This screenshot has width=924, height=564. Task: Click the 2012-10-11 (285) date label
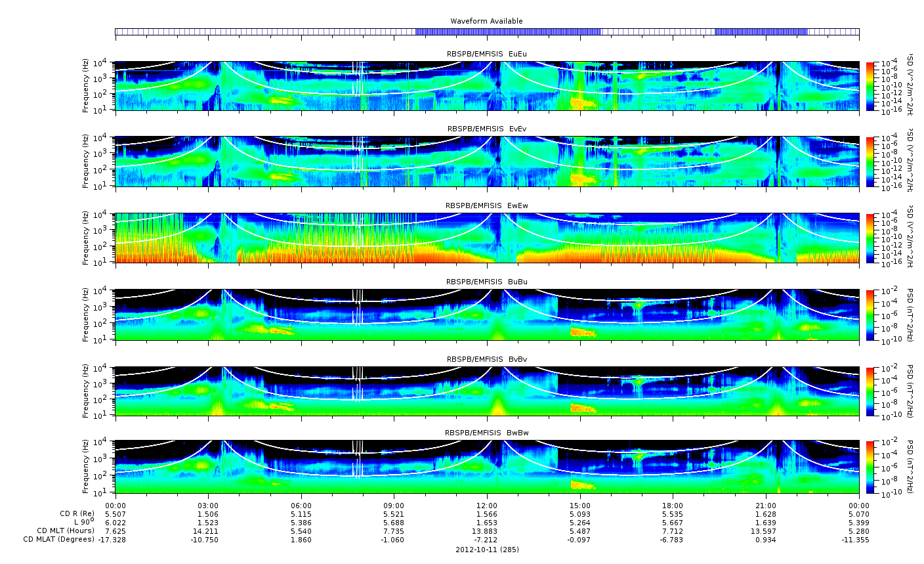point(487,550)
